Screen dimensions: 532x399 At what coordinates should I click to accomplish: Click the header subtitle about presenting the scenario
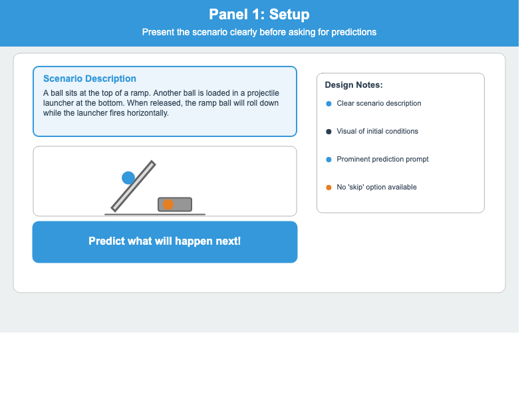259,32
